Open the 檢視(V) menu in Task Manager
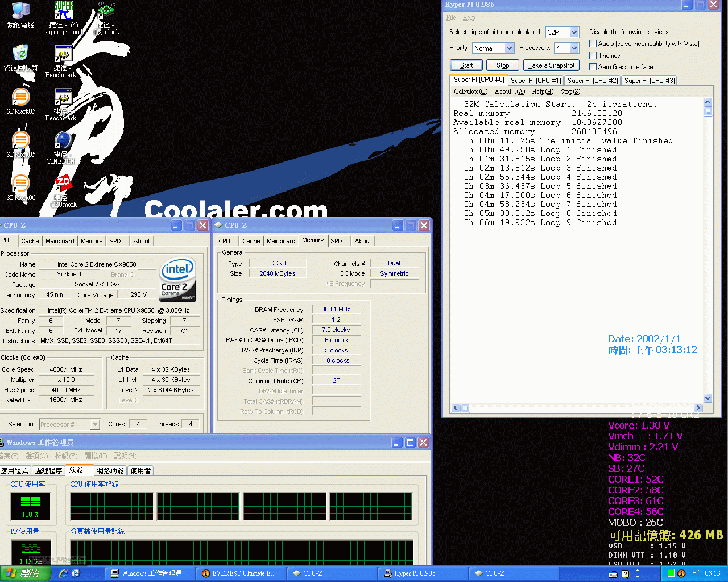The height and width of the screenshot is (582, 728). pyautogui.click(x=66, y=456)
